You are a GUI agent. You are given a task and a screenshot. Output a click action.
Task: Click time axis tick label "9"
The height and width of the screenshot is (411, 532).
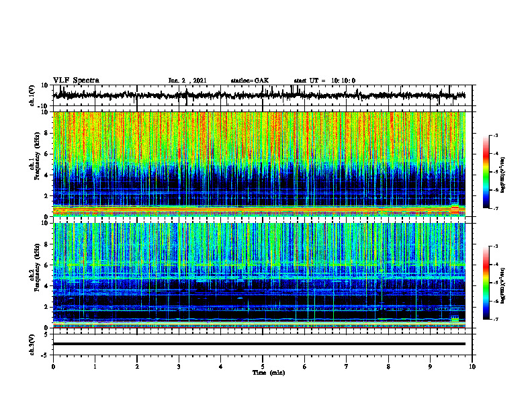click(x=430, y=367)
